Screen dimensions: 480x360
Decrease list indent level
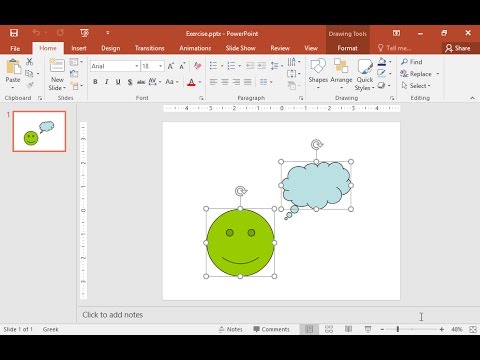click(x=250, y=66)
